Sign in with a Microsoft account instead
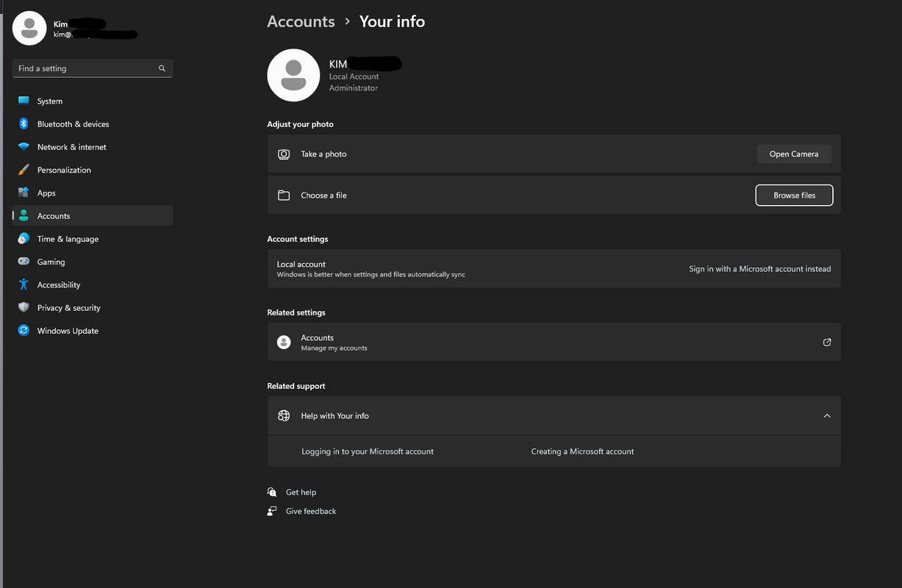 point(760,268)
